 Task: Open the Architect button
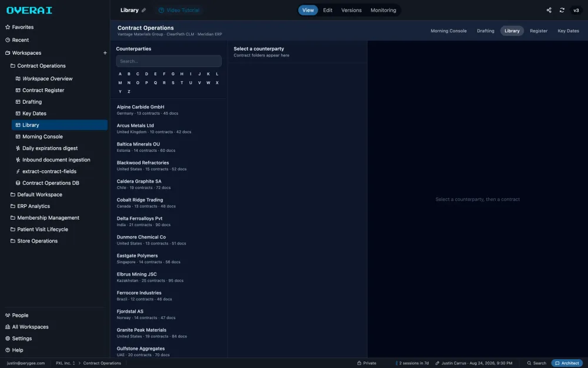point(567,363)
